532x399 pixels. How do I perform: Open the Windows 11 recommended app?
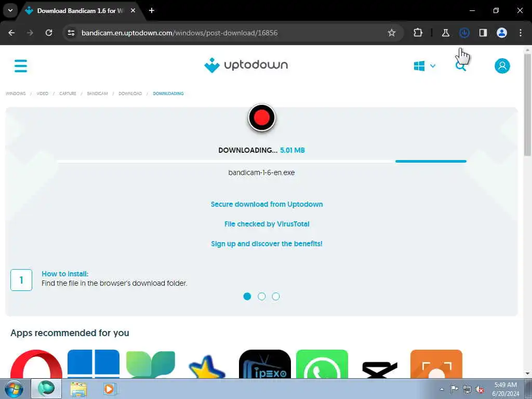click(94, 364)
